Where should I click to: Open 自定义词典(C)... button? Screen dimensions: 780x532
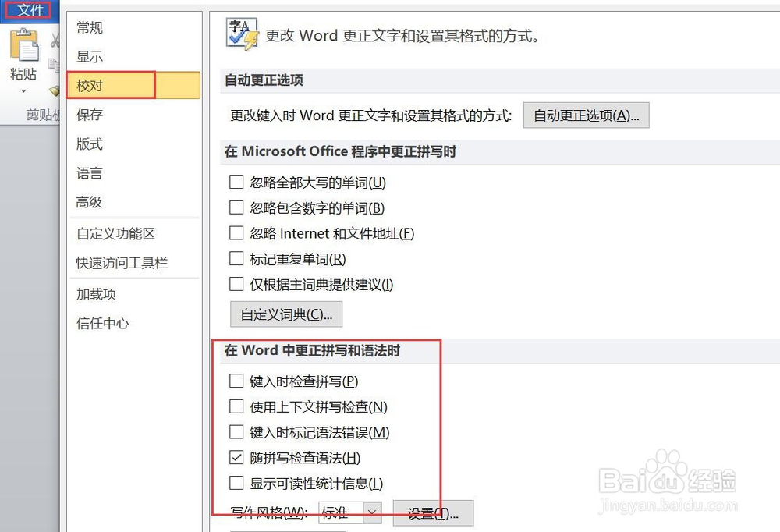(286, 314)
